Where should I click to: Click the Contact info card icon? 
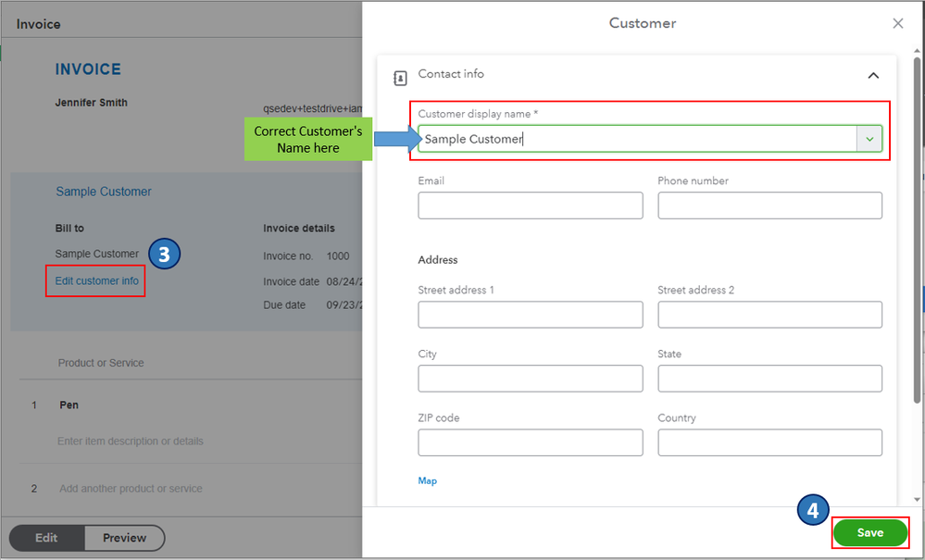coord(401,77)
